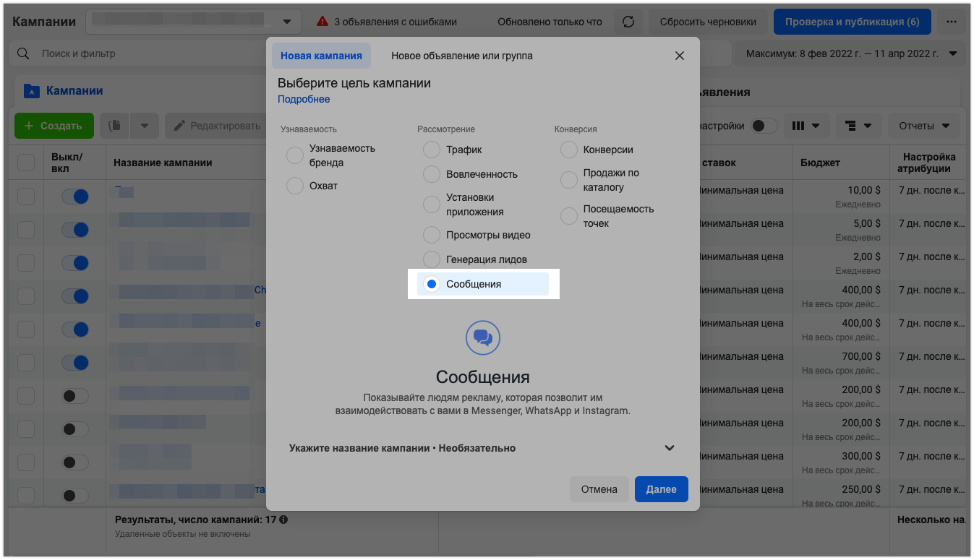
Task: Pick the Генерация лидов objective
Action: coord(432,259)
